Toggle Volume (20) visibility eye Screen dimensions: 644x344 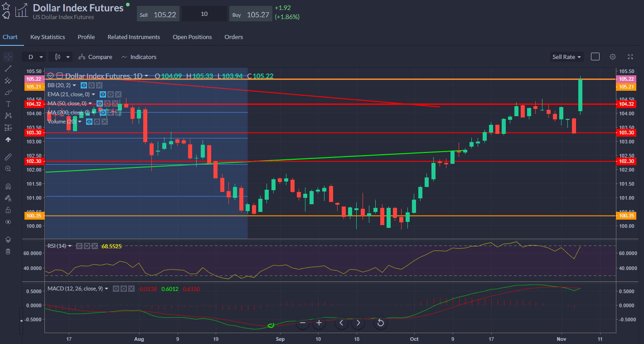pos(89,122)
